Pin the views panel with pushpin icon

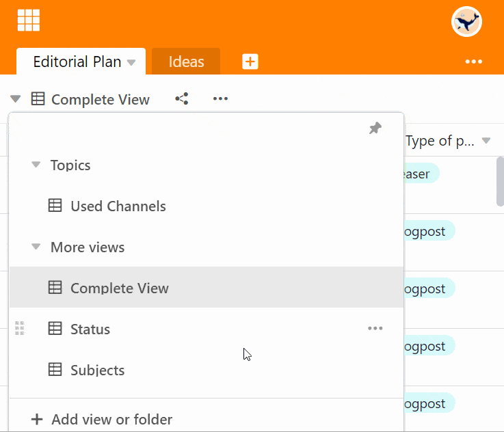pyautogui.click(x=375, y=129)
